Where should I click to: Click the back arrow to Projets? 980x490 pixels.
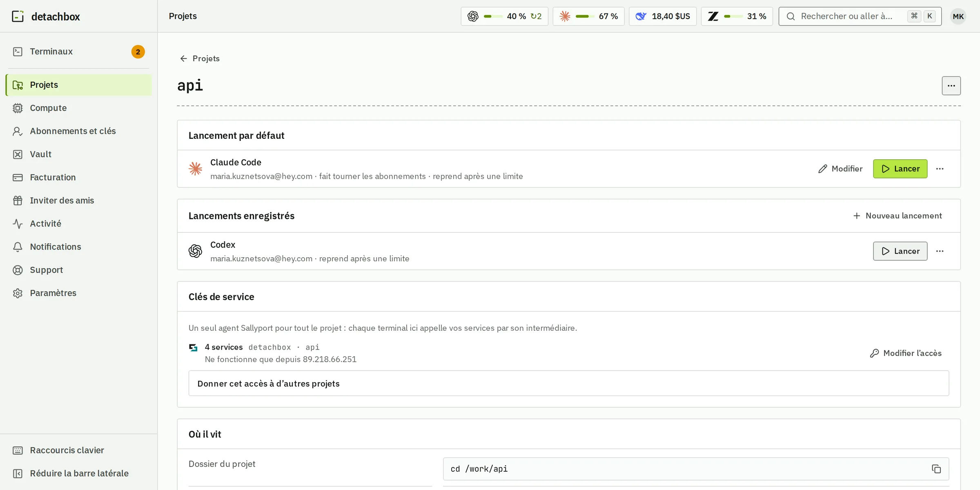click(x=200, y=59)
